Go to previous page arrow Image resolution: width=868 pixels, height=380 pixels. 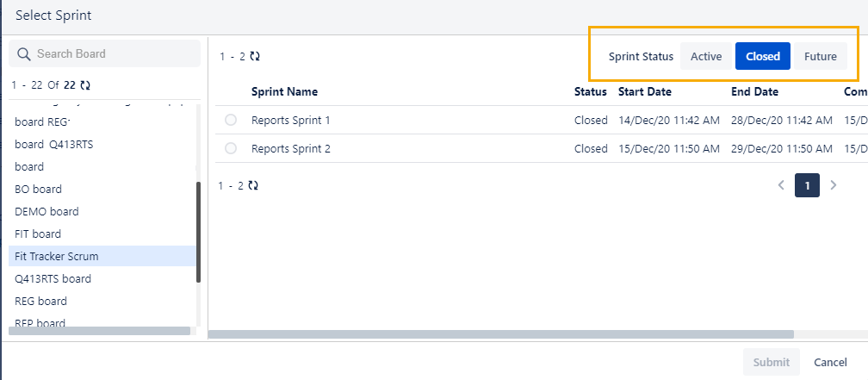tap(781, 185)
